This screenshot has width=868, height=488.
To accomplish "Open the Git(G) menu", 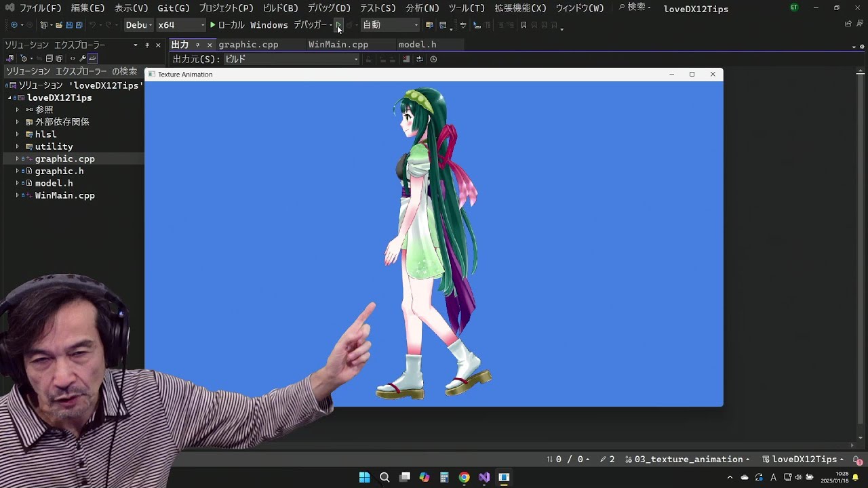I will [174, 8].
